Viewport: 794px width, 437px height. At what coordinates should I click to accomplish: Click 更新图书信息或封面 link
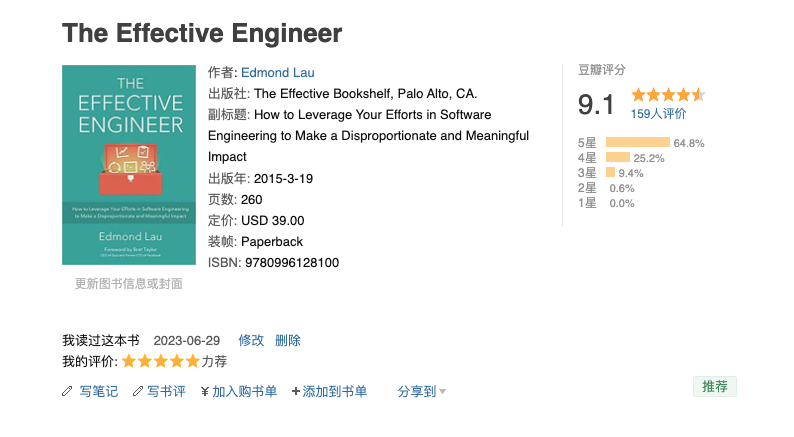point(129,284)
